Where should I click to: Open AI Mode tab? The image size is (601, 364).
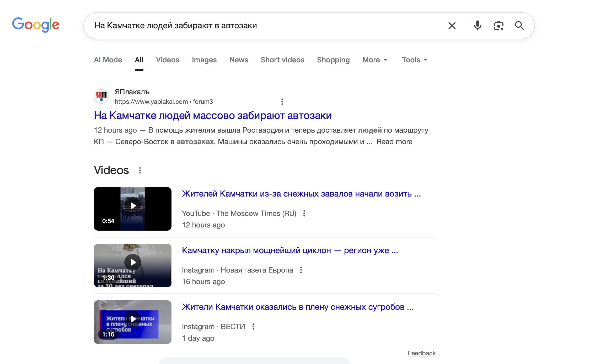108,60
